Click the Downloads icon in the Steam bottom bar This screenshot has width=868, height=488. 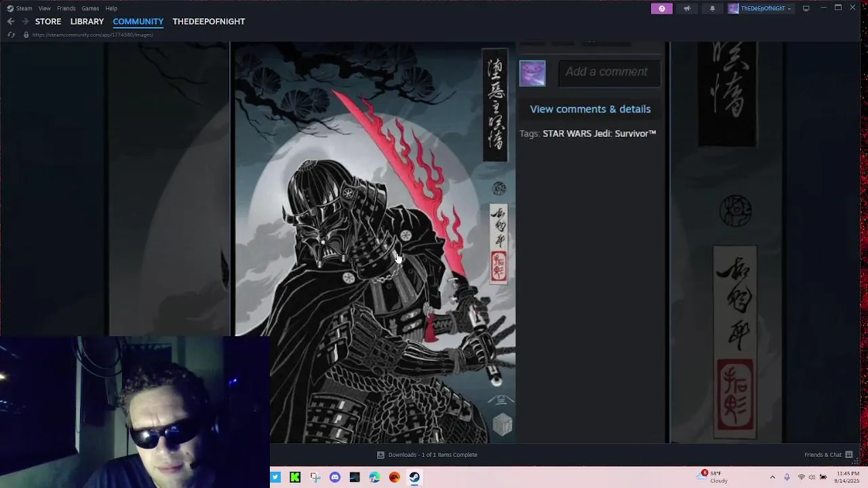click(380, 455)
